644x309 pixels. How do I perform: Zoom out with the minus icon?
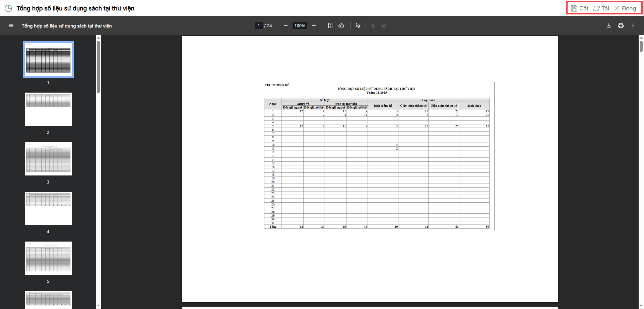coord(286,26)
